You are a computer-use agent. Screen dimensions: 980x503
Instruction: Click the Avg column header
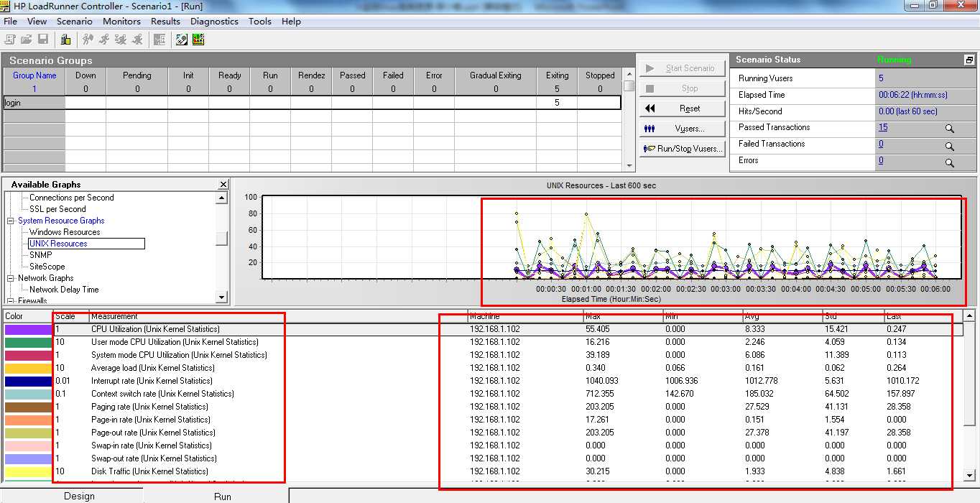click(782, 316)
